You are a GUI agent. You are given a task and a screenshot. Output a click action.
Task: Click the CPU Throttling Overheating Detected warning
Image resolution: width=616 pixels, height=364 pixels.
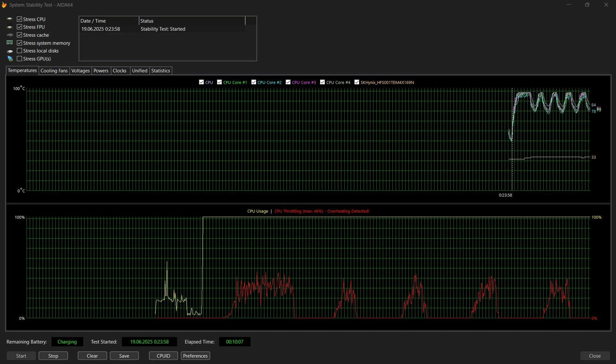tap(321, 211)
